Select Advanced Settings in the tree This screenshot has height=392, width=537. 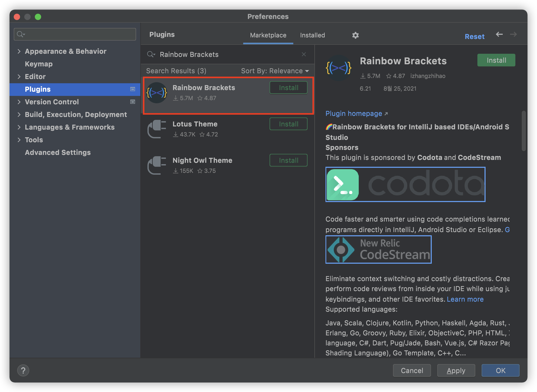(x=58, y=153)
